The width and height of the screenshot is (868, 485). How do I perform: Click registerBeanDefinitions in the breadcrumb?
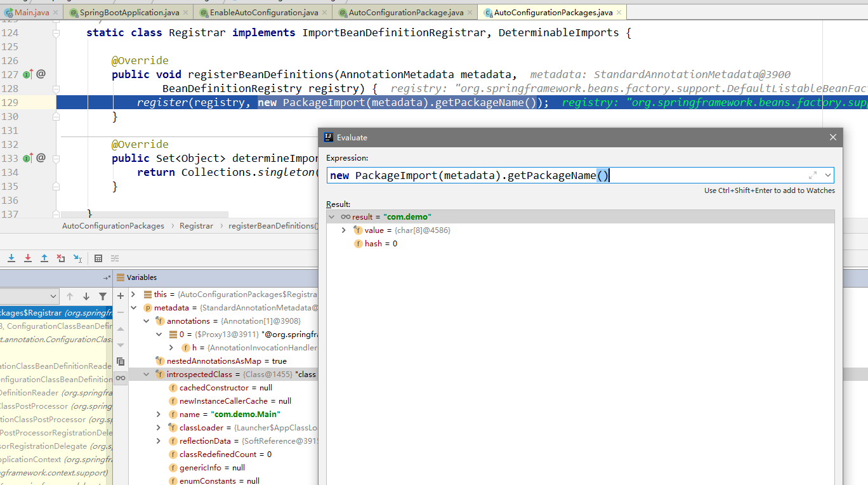click(x=273, y=226)
